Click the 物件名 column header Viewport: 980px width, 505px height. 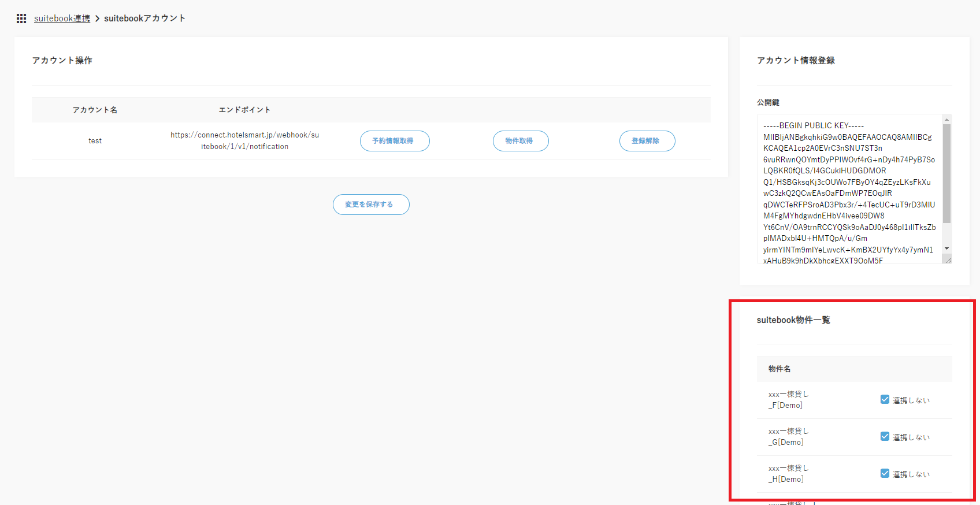[779, 369]
